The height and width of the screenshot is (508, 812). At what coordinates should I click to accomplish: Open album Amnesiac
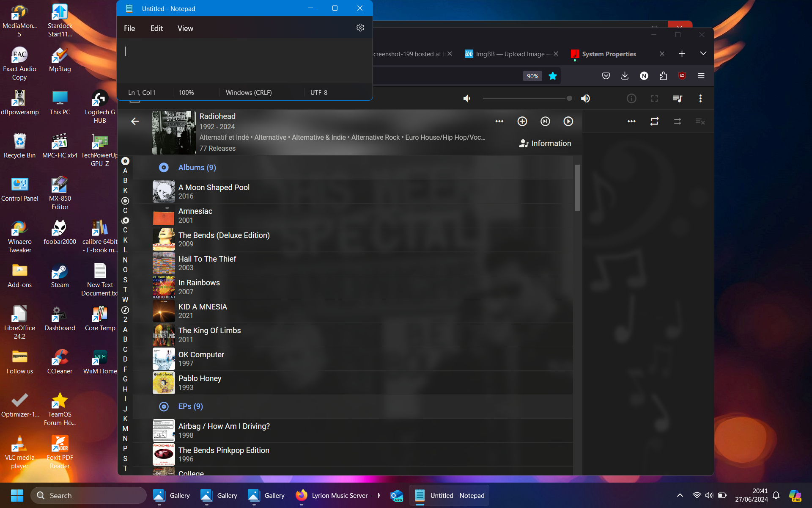point(353,215)
